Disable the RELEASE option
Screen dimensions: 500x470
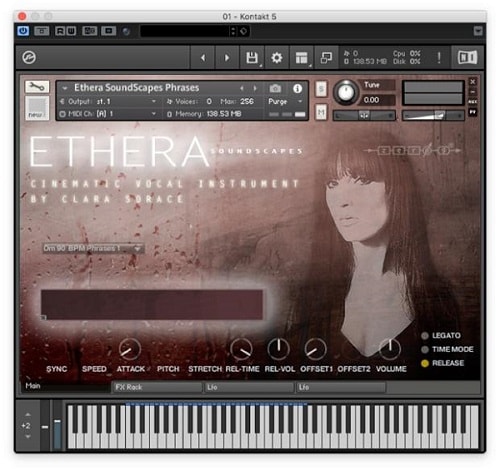(425, 363)
